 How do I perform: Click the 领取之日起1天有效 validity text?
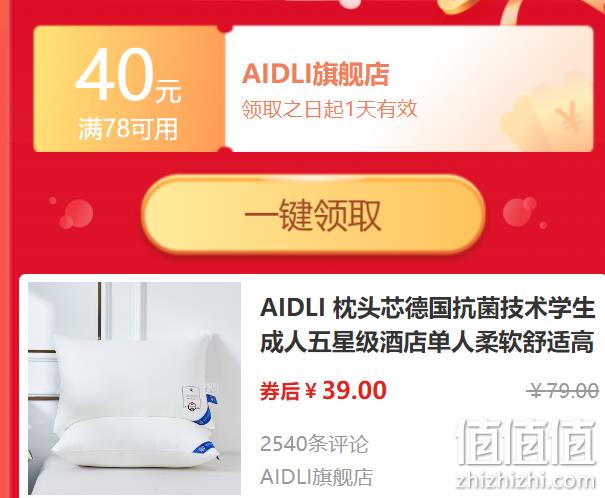(330, 109)
